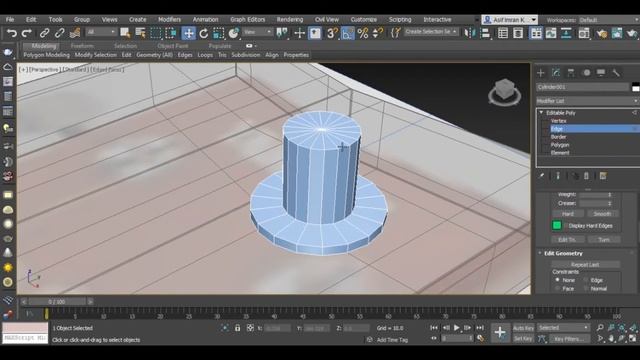Open the selection filter All dropdown

pos(101,32)
